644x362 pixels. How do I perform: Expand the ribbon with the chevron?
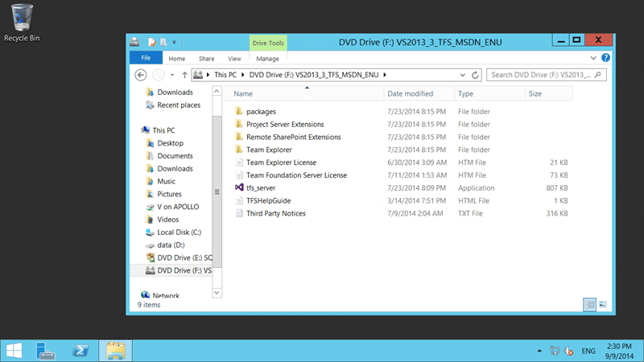pos(593,58)
